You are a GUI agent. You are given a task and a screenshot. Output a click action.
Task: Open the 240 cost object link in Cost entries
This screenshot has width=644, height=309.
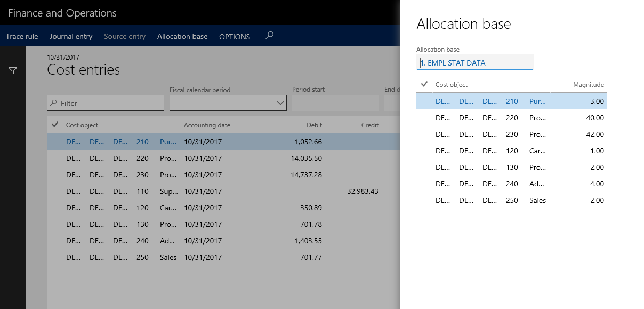click(x=142, y=241)
